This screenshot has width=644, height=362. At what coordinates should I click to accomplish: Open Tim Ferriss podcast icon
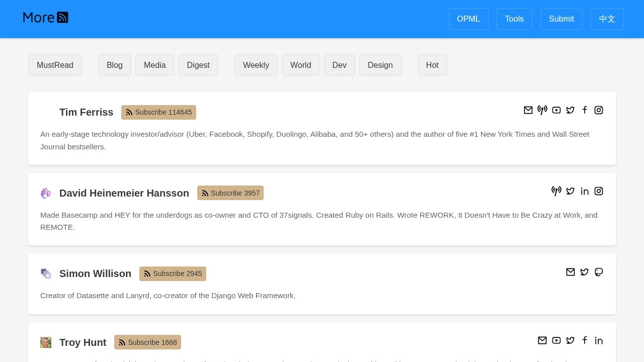pyautogui.click(x=542, y=110)
